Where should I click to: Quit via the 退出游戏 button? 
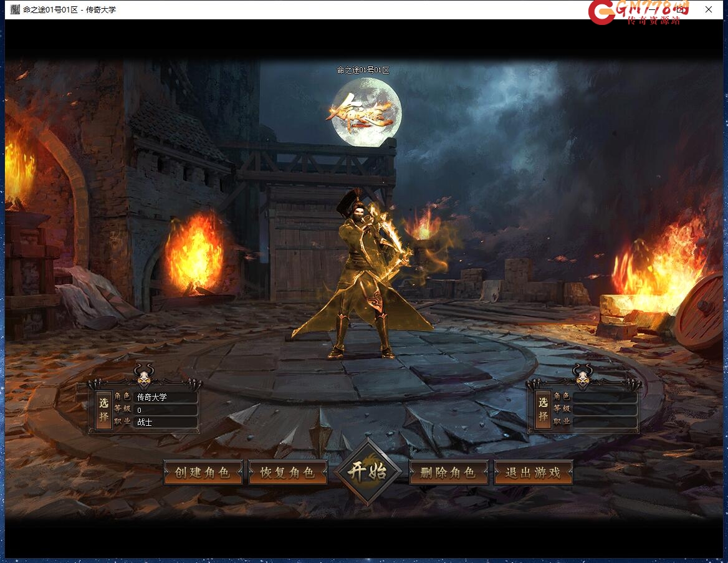pos(533,473)
